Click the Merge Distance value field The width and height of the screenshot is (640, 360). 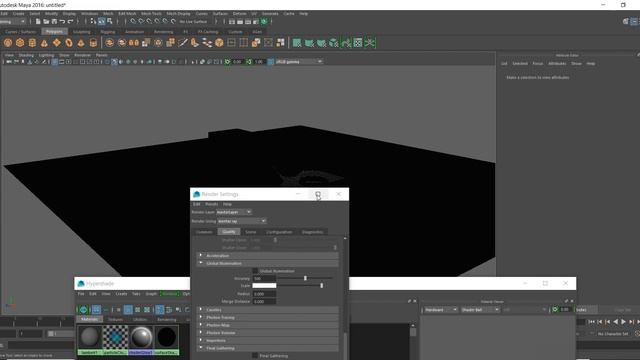264,302
